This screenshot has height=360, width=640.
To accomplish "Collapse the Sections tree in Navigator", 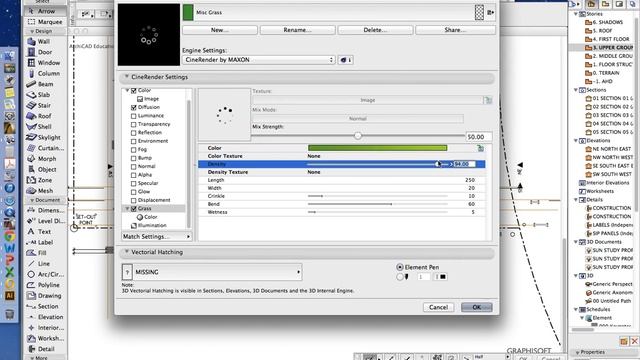I will (x=576, y=90).
